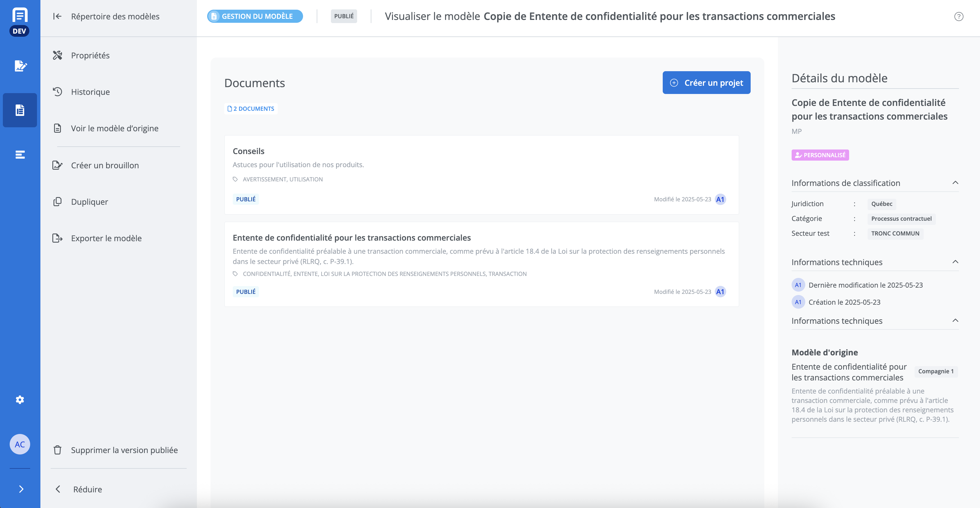Image resolution: width=980 pixels, height=508 pixels.
Task: Click the lines list sidebar icon
Action: (20, 154)
